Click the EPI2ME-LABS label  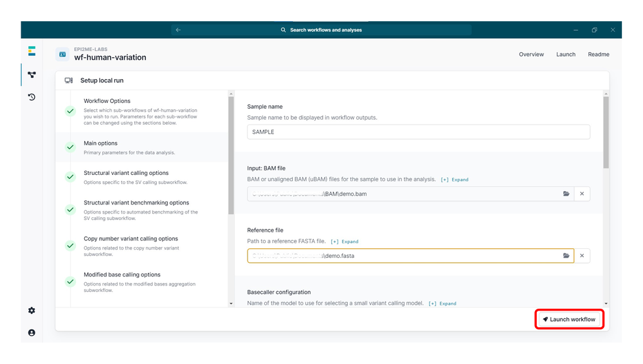(x=91, y=50)
